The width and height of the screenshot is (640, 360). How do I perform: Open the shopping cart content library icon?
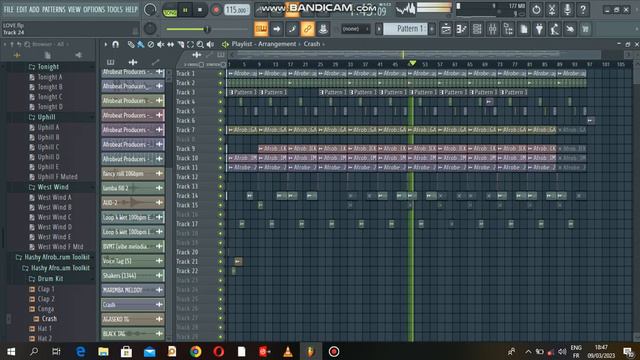tap(586, 29)
